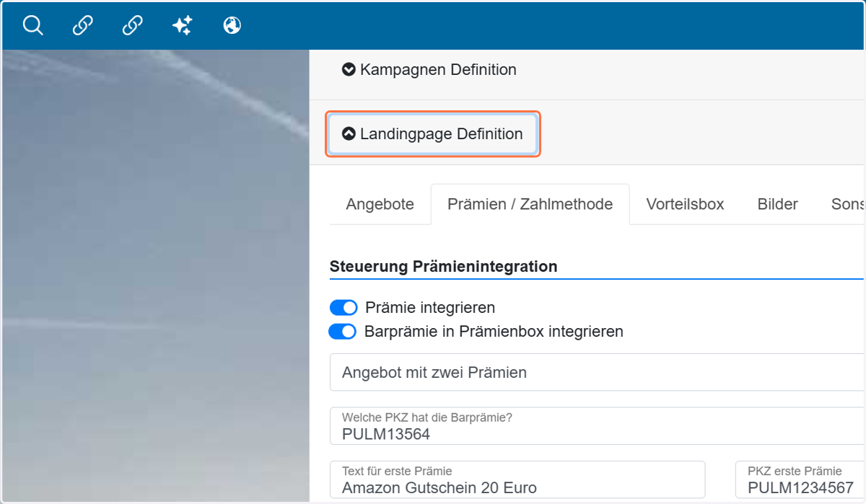Edit the Text für erste Prämie field
This screenshot has height=504, width=866.
click(x=517, y=480)
